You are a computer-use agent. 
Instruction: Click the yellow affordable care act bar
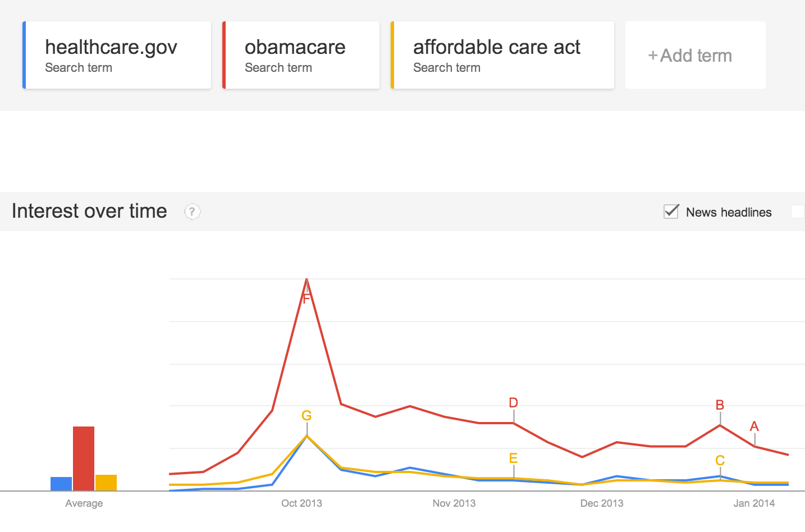point(106,483)
